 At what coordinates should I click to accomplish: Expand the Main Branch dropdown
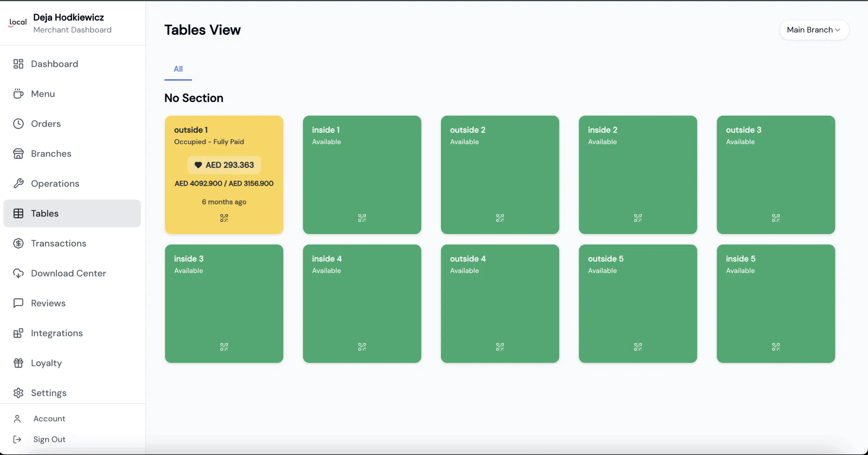814,30
